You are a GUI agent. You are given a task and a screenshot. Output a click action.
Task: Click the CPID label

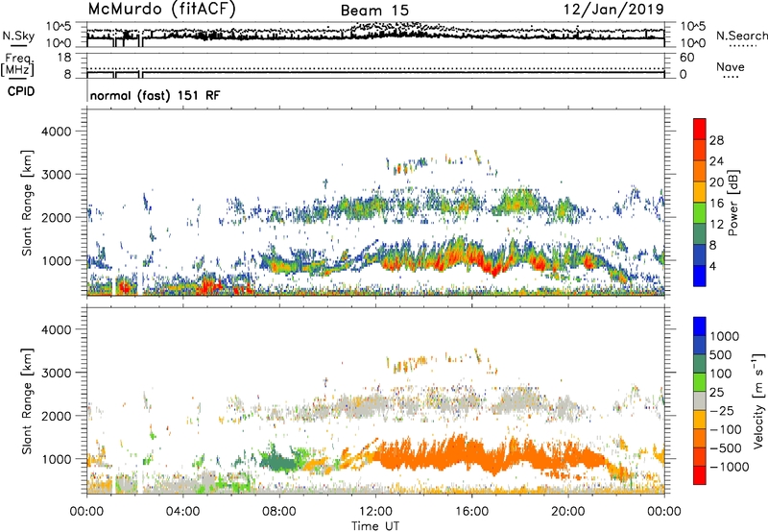coord(21,91)
